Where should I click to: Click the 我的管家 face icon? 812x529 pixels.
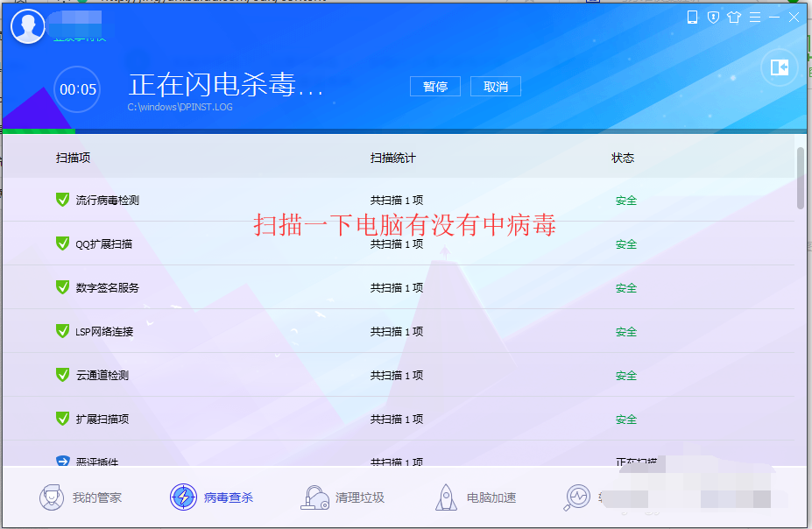coord(52,497)
